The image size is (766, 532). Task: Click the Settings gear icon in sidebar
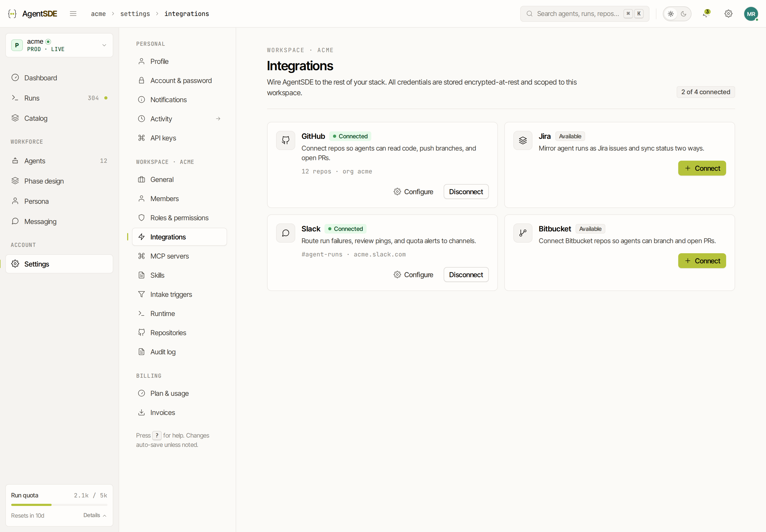tap(15, 264)
